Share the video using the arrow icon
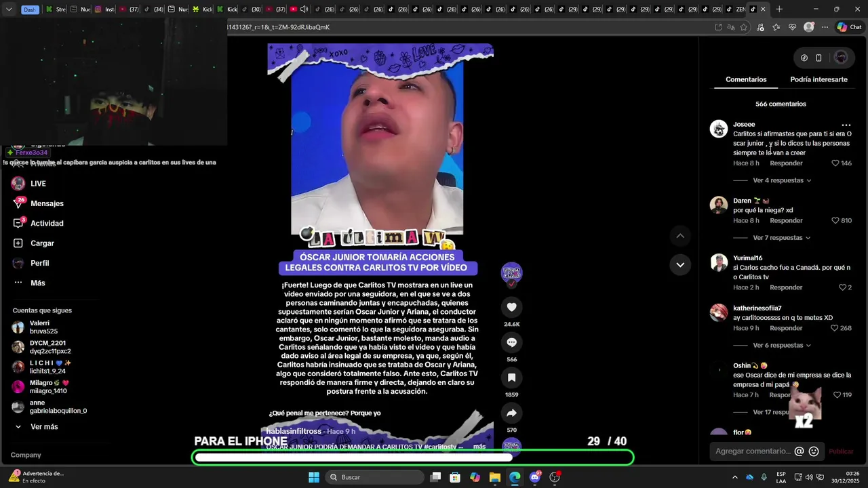This screenshot has height=488, width=868. (x=511, y=413)
